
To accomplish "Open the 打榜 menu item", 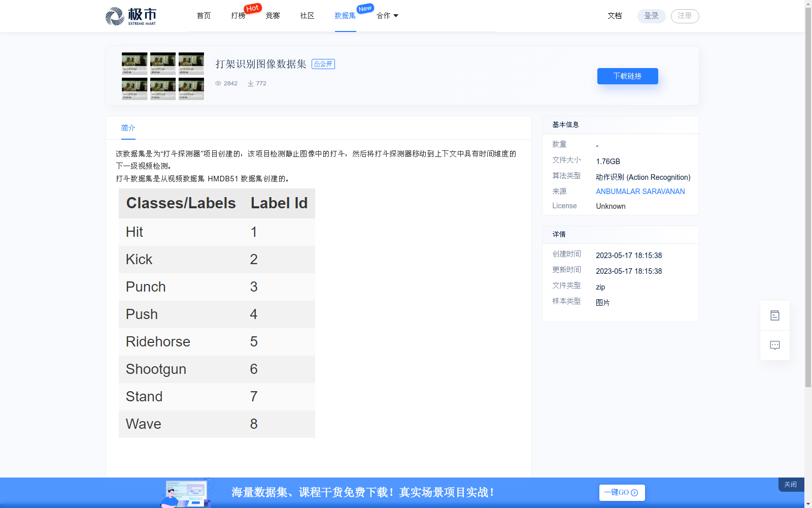I will pyautogui.click(x=238, y=16).
